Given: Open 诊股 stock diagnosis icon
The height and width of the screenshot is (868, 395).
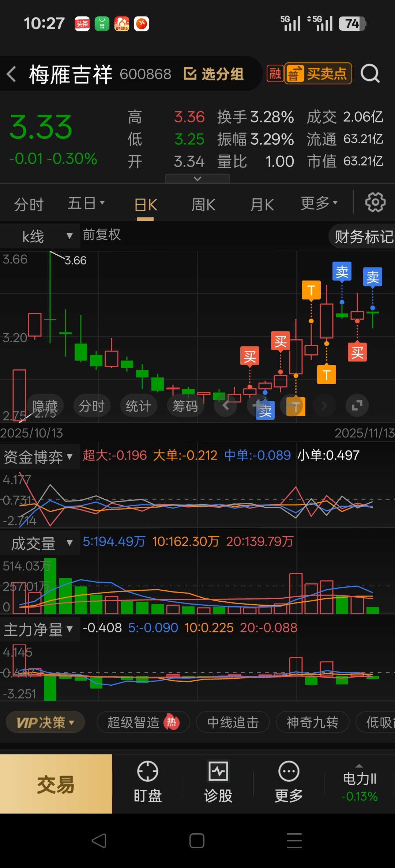Looking at the screenshot, I should point(218,782).
